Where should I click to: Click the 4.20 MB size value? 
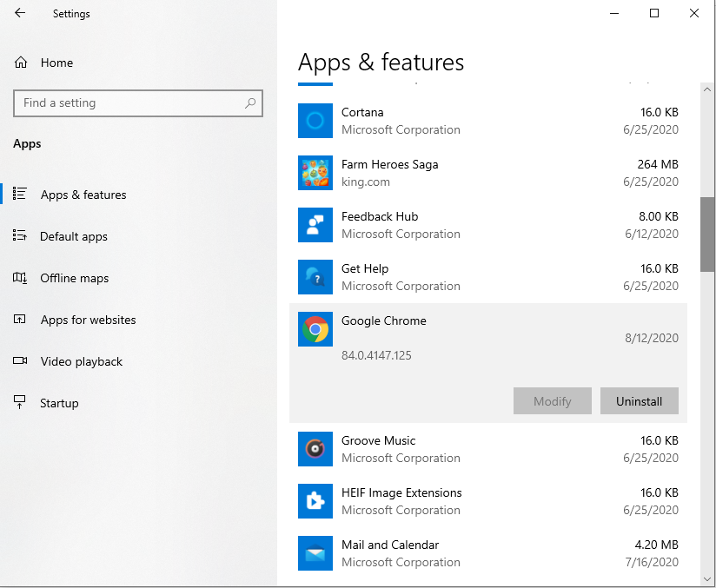click(656, 545)
